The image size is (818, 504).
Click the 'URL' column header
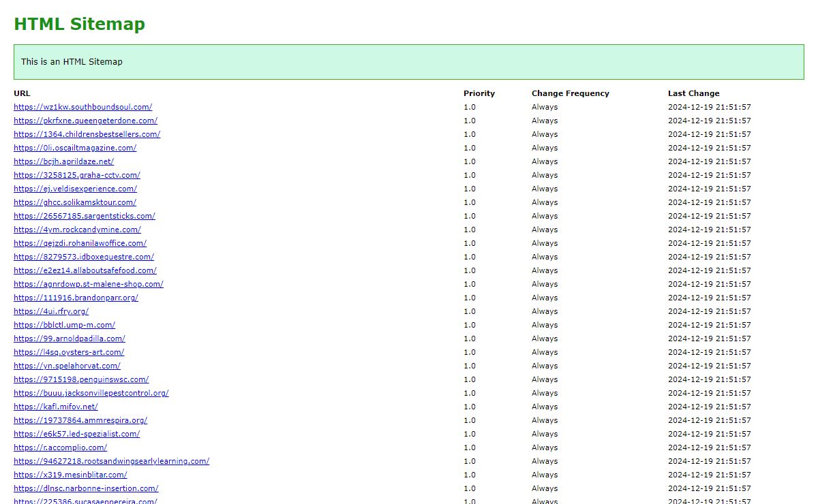[22, 93]
